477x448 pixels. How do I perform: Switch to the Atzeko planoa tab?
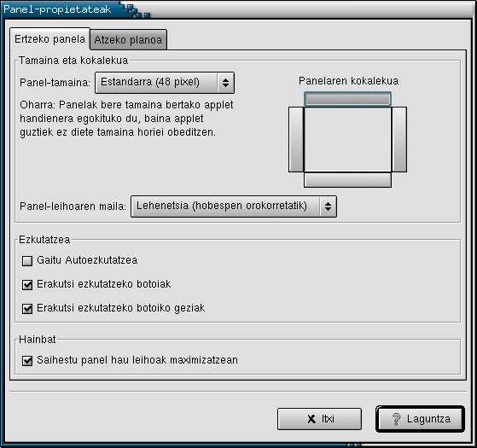click(x=128, y=39)
